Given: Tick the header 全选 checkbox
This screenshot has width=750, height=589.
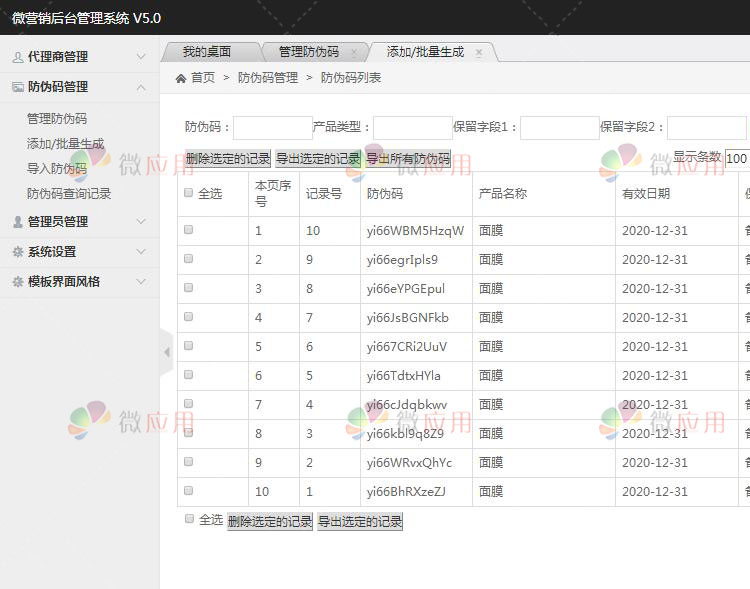Looking at the screenshot, I should tap(188, 192).
